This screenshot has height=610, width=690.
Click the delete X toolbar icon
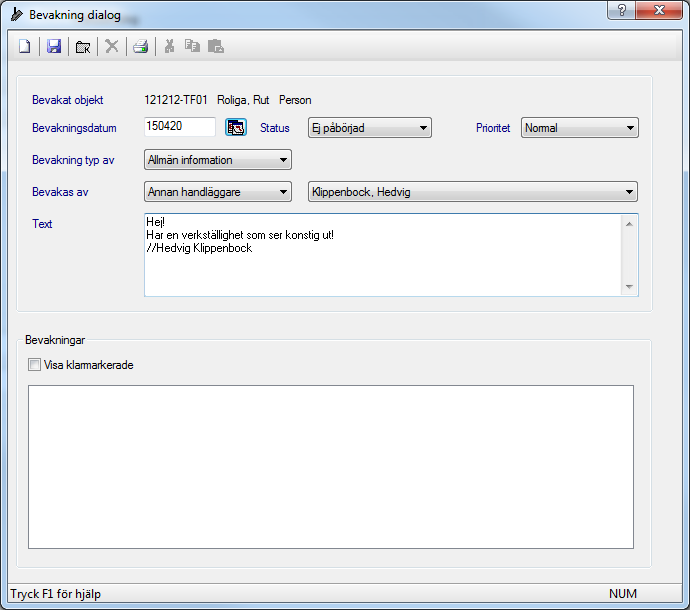point(112,46)
